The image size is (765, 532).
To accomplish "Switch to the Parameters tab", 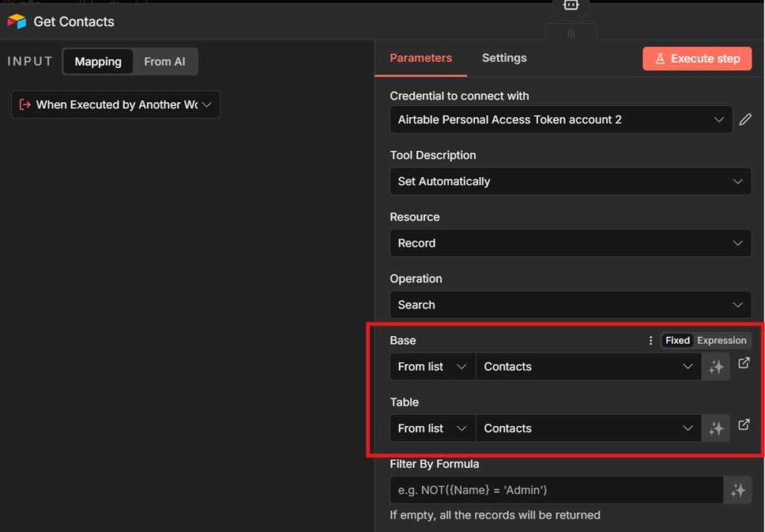I will pos(421,58).
